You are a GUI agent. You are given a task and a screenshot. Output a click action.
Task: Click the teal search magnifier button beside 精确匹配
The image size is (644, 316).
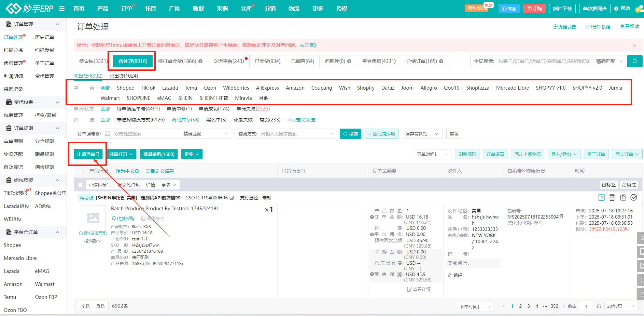click(x=634, y=61)
